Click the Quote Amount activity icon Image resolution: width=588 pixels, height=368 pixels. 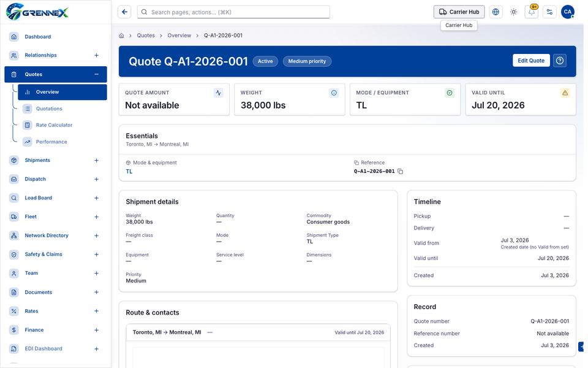[218, 93]
